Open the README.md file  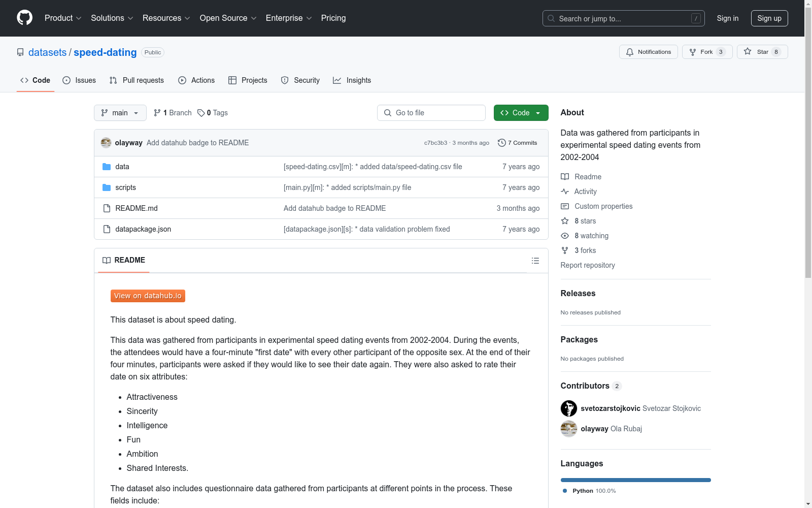(x=137, y=208)
